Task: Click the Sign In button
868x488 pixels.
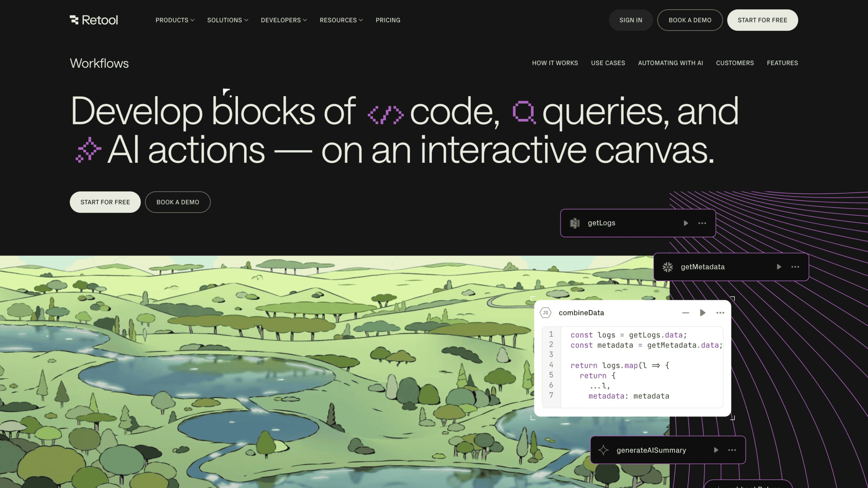Action: (x=630, y=20)
